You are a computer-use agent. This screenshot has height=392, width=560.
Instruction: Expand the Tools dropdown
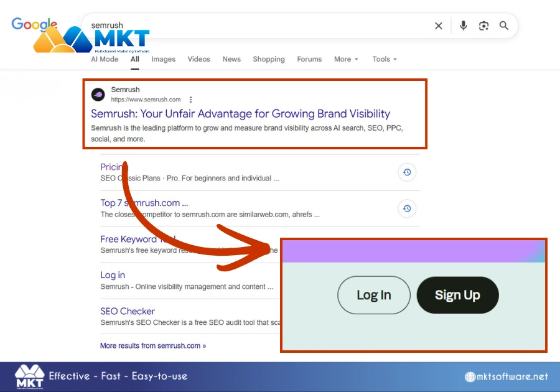tap(385, 59)
